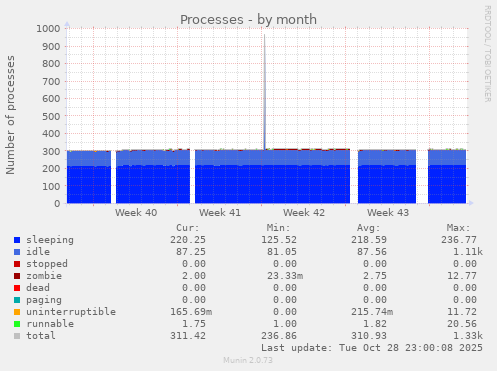Click the 300 y-axis tick label
497x371 pixels.
51,151
